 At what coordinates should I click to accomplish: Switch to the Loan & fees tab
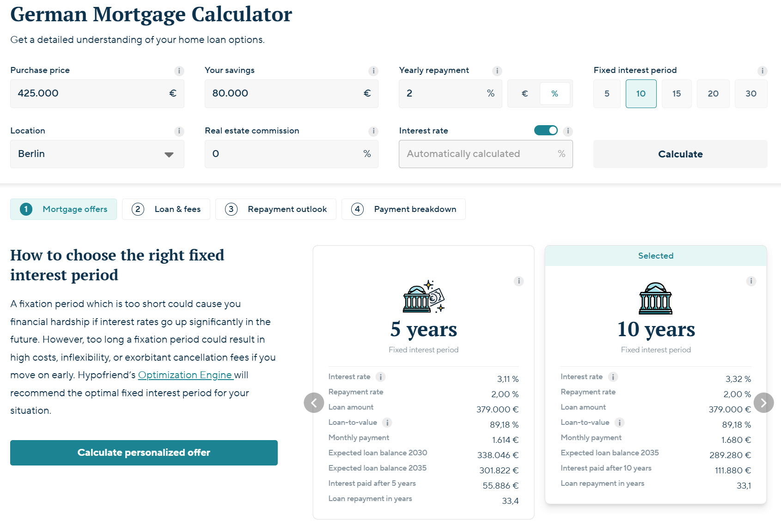pyautogui.click(x=166, y=209)
